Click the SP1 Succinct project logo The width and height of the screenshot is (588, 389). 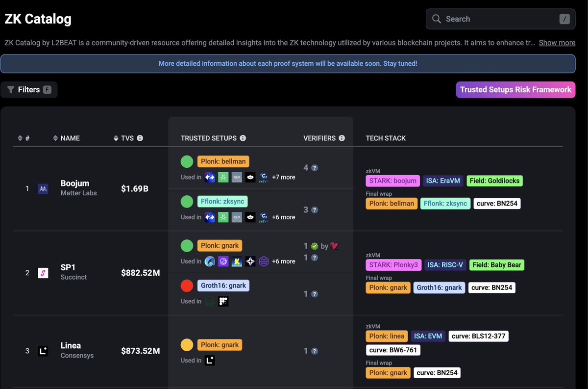click(43, 273)
